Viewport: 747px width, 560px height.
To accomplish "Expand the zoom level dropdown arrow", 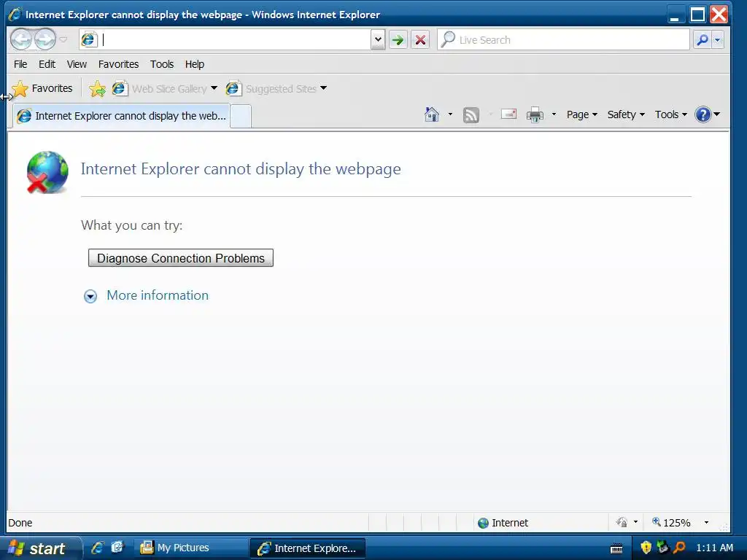I will [x=706, y=523].
